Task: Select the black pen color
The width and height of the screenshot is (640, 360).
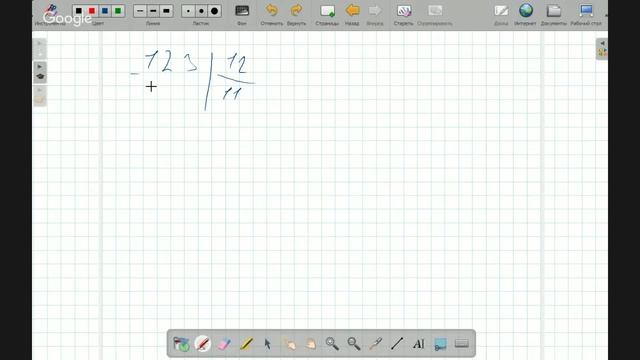Action: point(79,11)
